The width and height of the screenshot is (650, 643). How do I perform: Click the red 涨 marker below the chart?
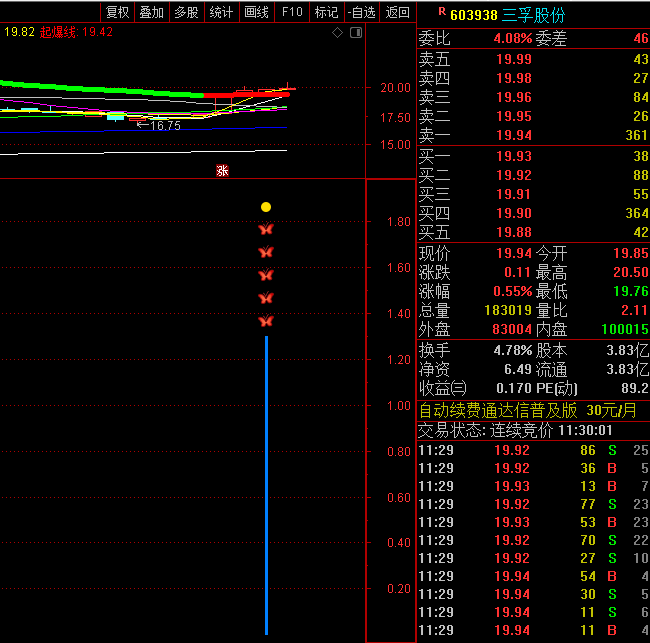pyautogui.click(x=222, y=170)
